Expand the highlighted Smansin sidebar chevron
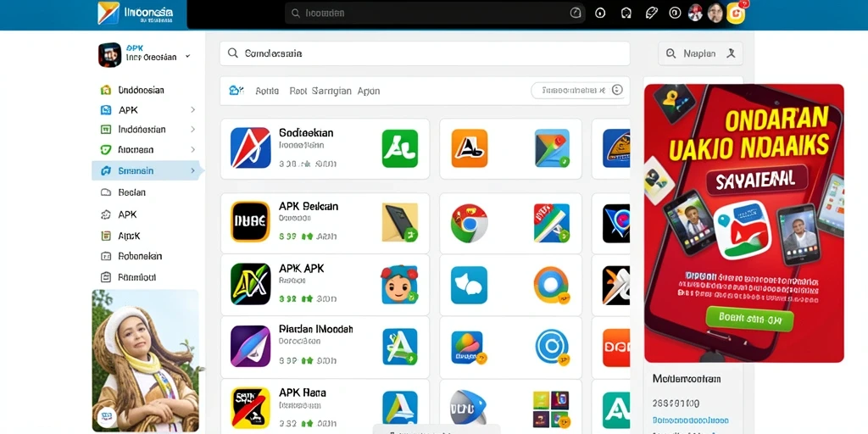The image size is (868, 434). point(192,170)
